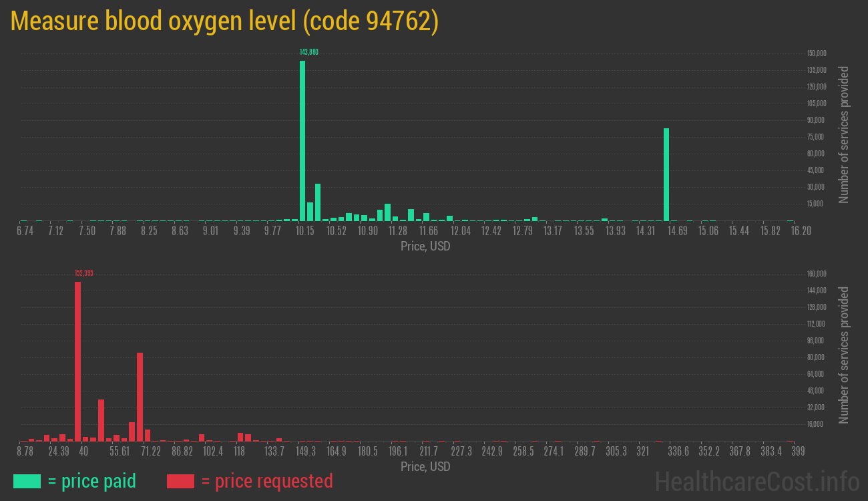This screenshot has height=501, width=868.
Task: Click the 160,000 gridline label on bottom chart
Action: [x=816, y=273]
